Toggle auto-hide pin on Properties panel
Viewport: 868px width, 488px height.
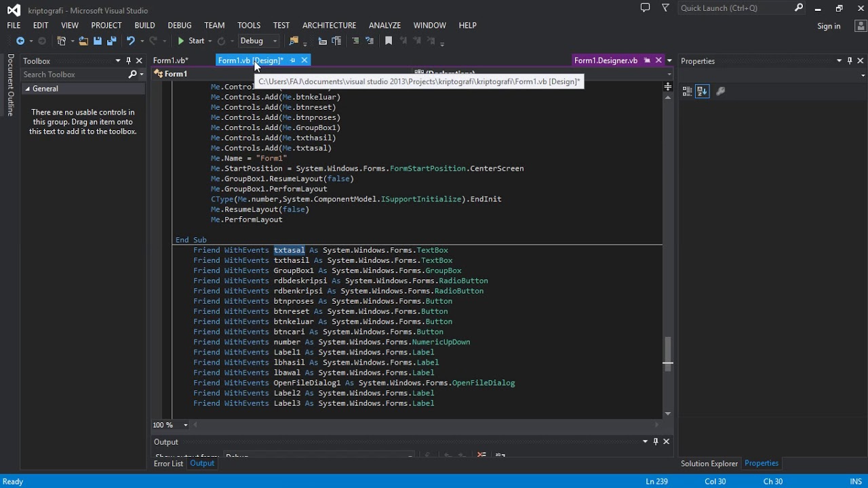click(x=850, y=61)
